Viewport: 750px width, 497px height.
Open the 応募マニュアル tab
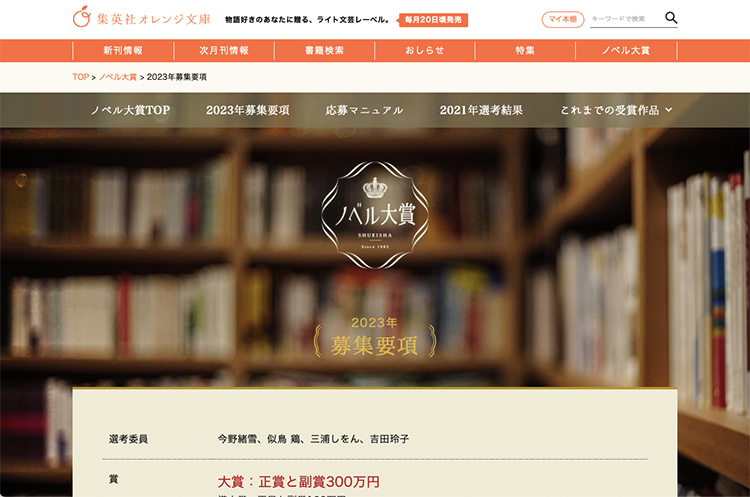click(364, 110)
